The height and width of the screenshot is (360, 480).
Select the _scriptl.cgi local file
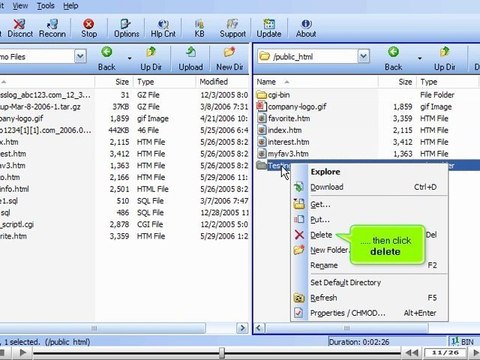click(17, 224)
